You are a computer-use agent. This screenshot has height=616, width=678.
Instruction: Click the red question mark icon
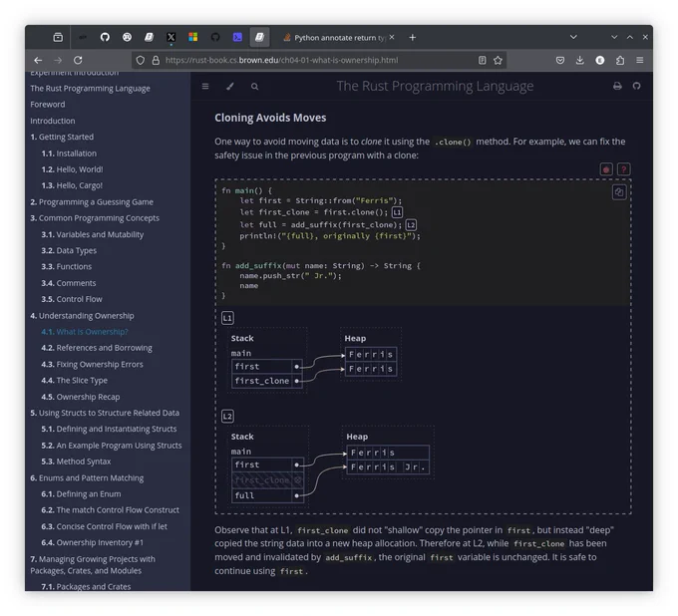coord(623,169)
